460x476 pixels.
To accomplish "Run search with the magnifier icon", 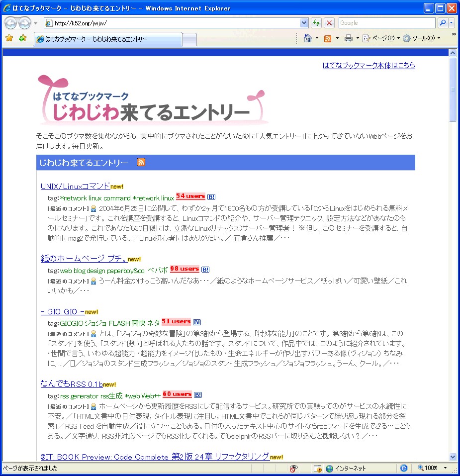I will click(x=443, y=23).
